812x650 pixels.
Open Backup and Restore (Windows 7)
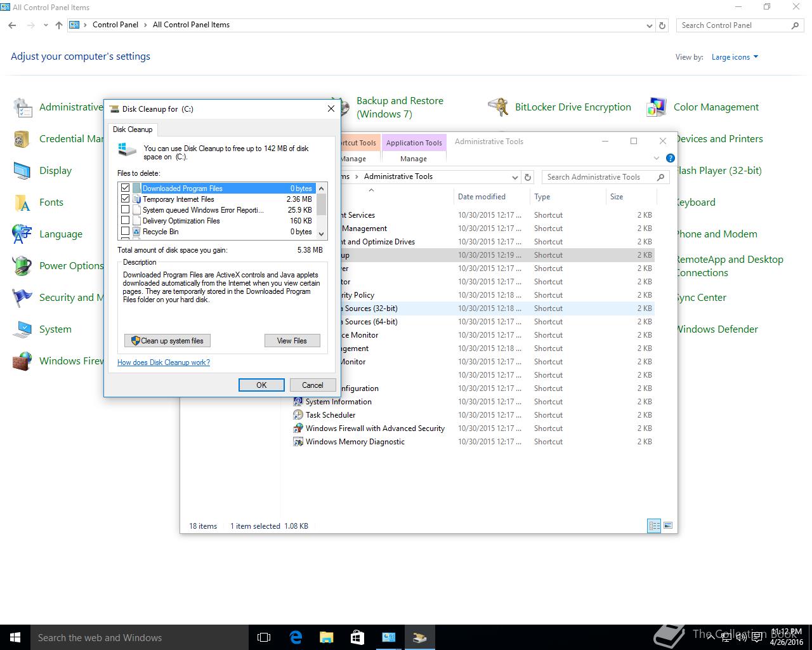tap(400, 107)
